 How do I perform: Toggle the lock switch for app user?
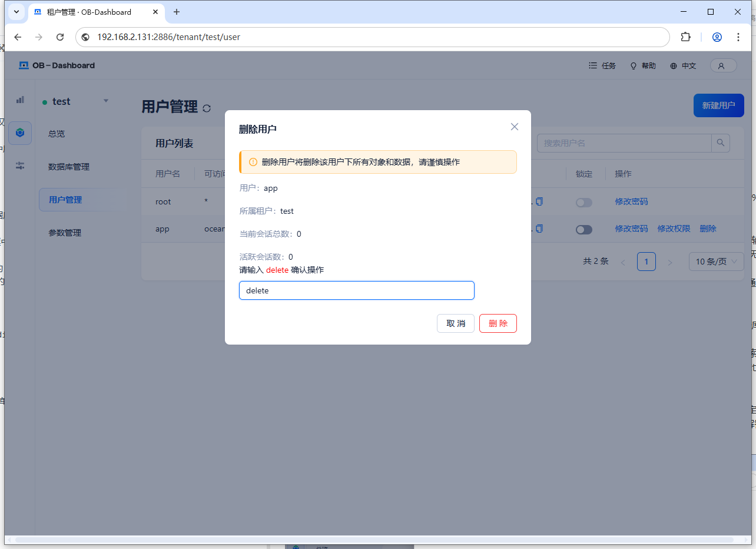[x=583, y=230]
